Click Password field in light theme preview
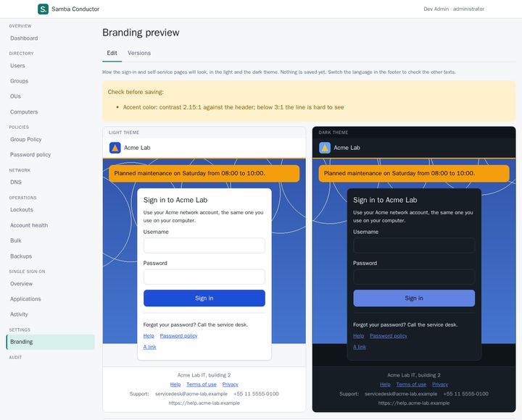Viewport: 522px width, 420px height. [x=204, y=277]
